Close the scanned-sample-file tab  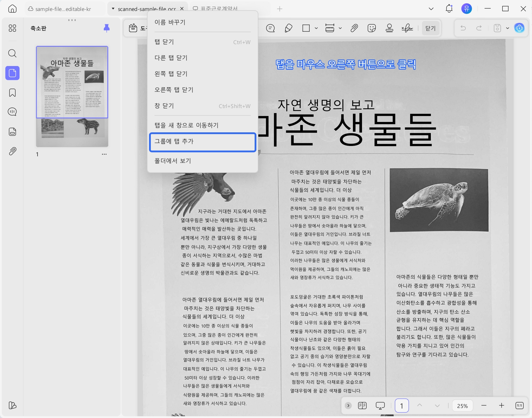182,9
